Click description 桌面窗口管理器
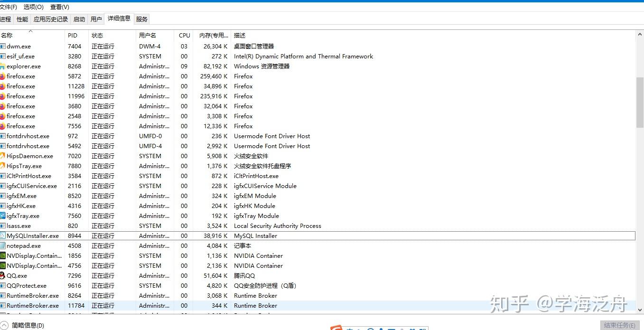644x330 pixels. pyautogui.click(x=254, y=46)
